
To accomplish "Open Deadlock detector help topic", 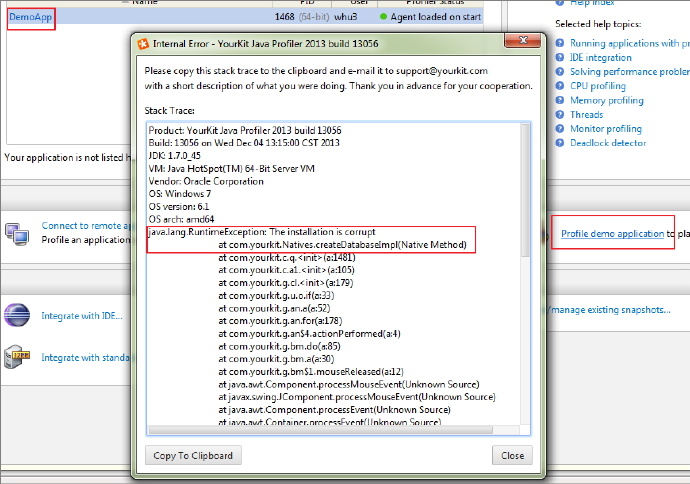I will click(x=608, y=143).
